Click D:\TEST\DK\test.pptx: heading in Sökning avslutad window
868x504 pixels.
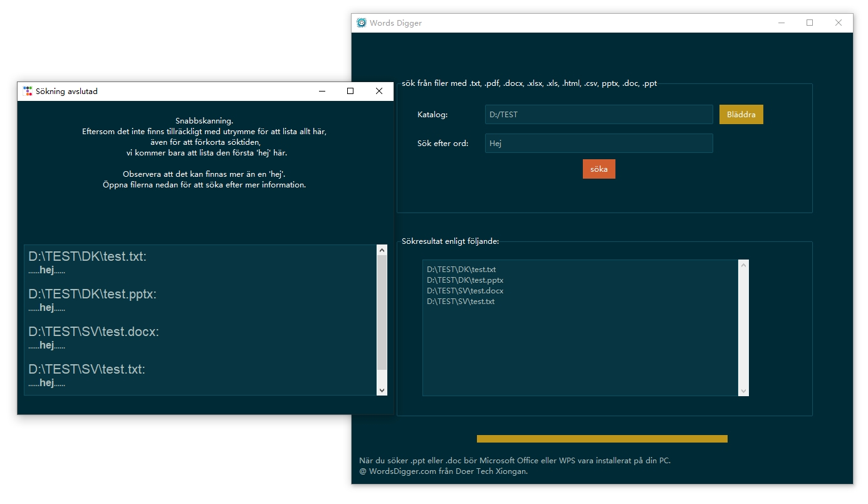pyautogui.click(x=93, y=294)
